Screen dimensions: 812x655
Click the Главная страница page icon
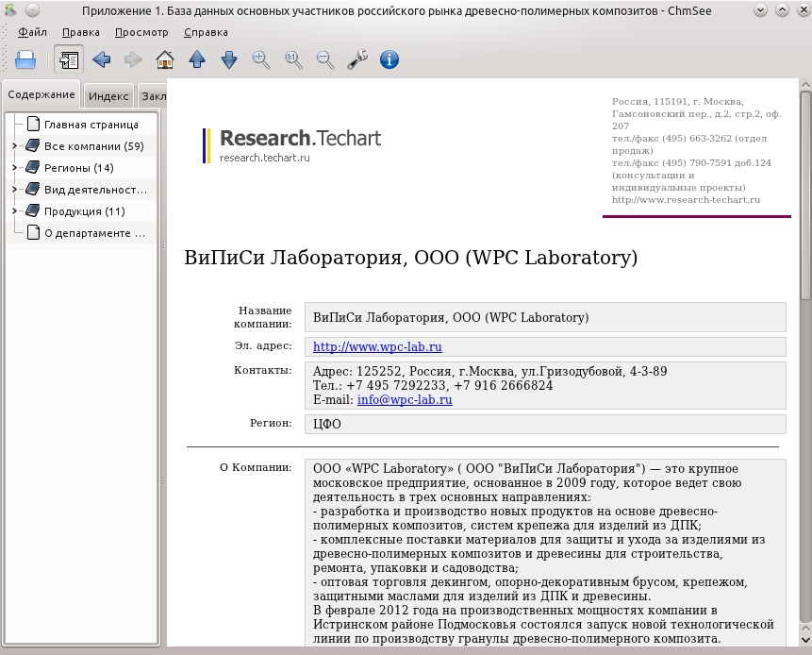coord(33,124)
